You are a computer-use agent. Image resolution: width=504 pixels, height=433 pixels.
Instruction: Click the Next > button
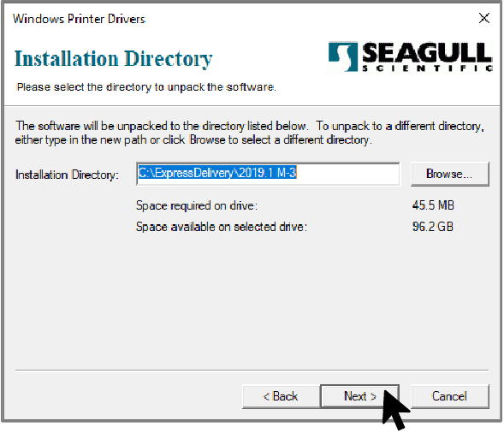(359, 396)
